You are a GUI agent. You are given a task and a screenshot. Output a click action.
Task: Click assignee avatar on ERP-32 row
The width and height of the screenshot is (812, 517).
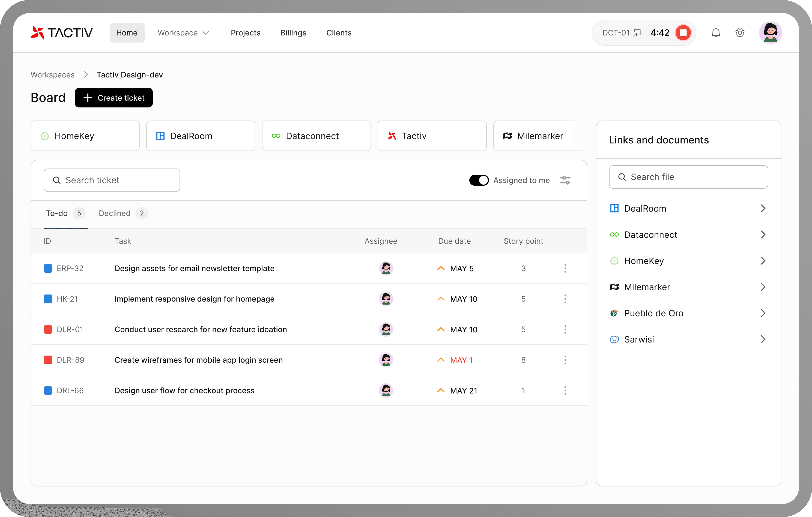click(x=386, y=268)
